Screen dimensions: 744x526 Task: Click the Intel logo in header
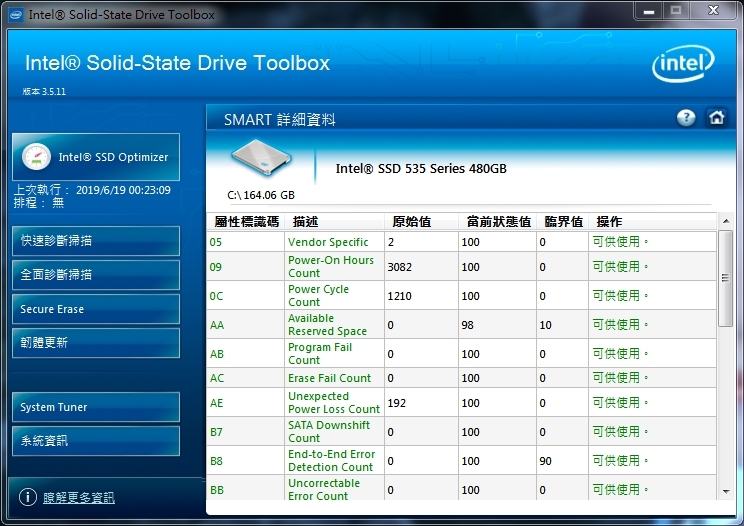click(683, 64)
